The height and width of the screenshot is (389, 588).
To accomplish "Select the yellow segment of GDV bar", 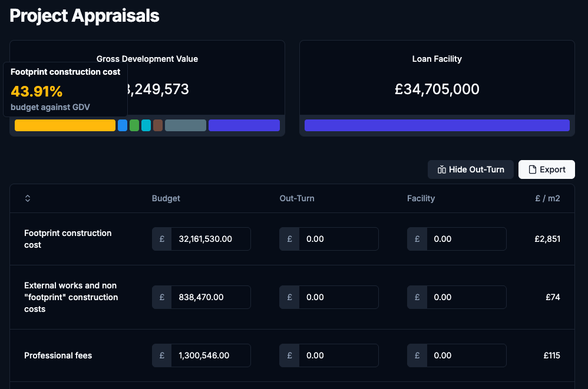I will [x=65, y=125].
